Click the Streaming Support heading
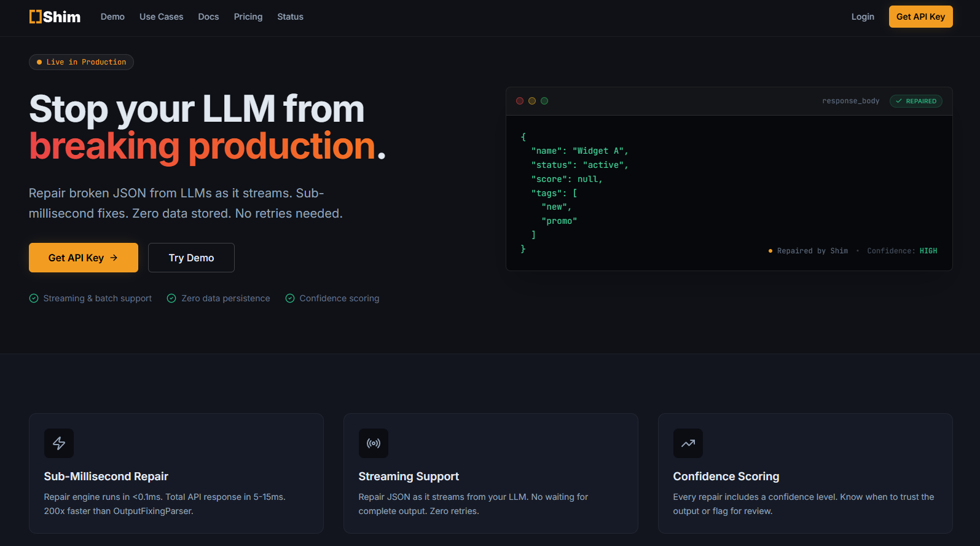The height and width of the screenshot is (546, 980). pyautogui.click(x=409, y=477)
